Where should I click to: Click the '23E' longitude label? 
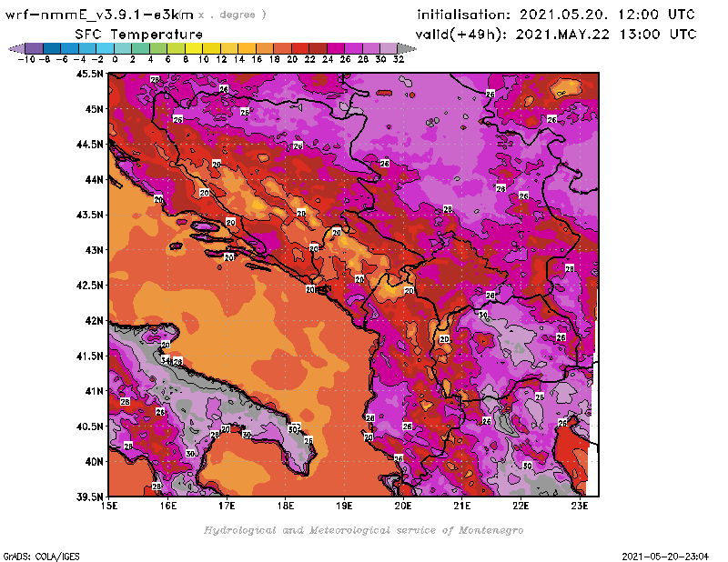580,506
